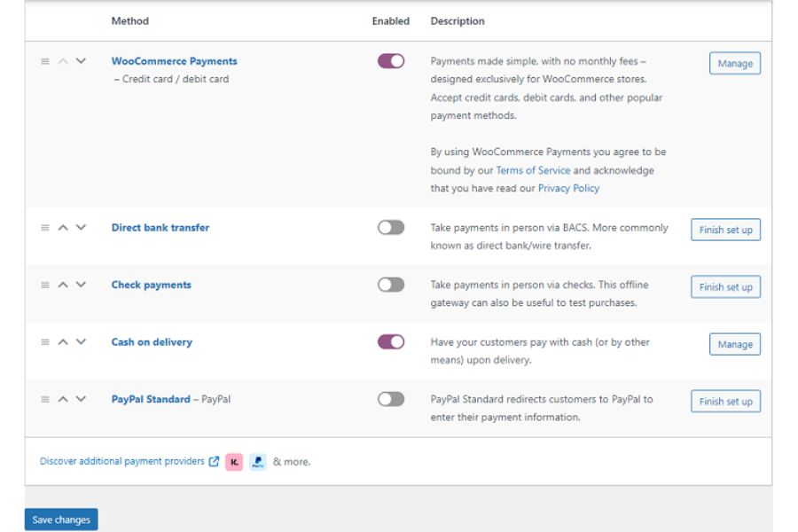Turn on the Check payments toggle

391,285
